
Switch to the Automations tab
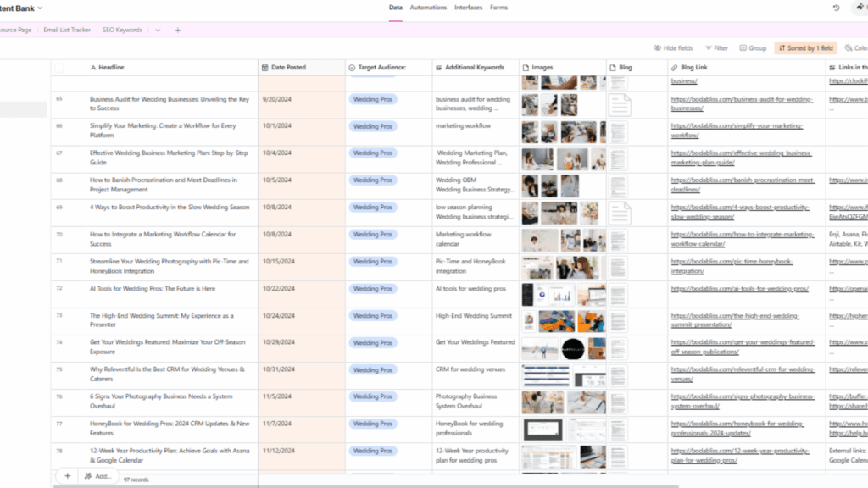[x=428, y=8]
